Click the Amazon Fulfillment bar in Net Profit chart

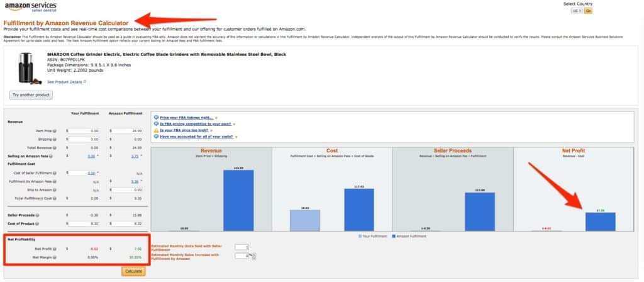coord(601,222)
